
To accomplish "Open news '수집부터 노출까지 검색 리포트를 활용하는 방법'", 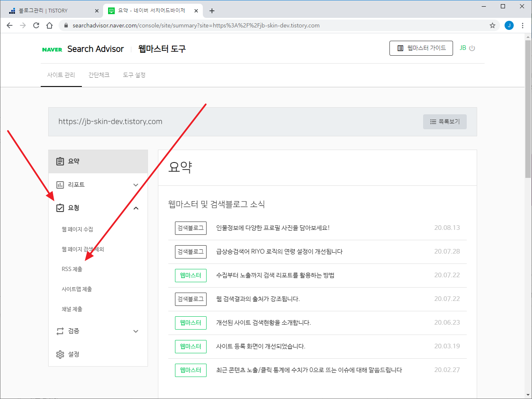I will tap(275, 275).
